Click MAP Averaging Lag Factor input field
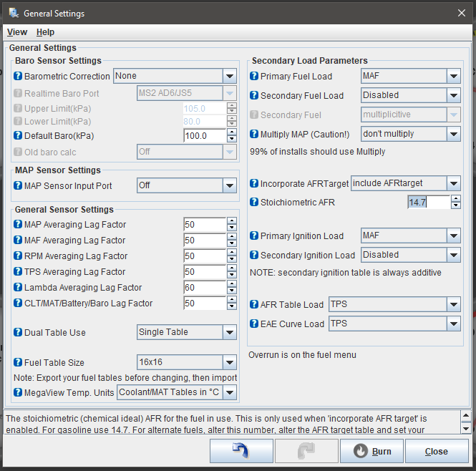This screenshot has width=476, height=471. (x=205, y=225)
